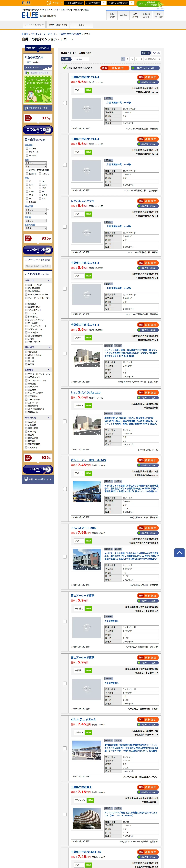Collapse the 環境・その他 section
The image size is (186, 868).
click(x=38, y=418)
